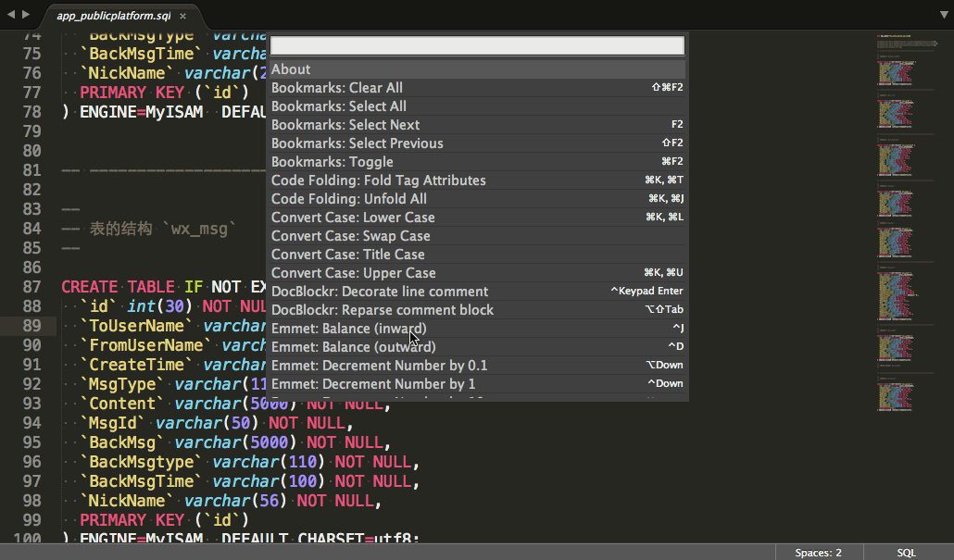The height and width of the screenshot is (560, 954).
Task: Choose Bookmarks: Select Next
Action: tap(477, 125)
